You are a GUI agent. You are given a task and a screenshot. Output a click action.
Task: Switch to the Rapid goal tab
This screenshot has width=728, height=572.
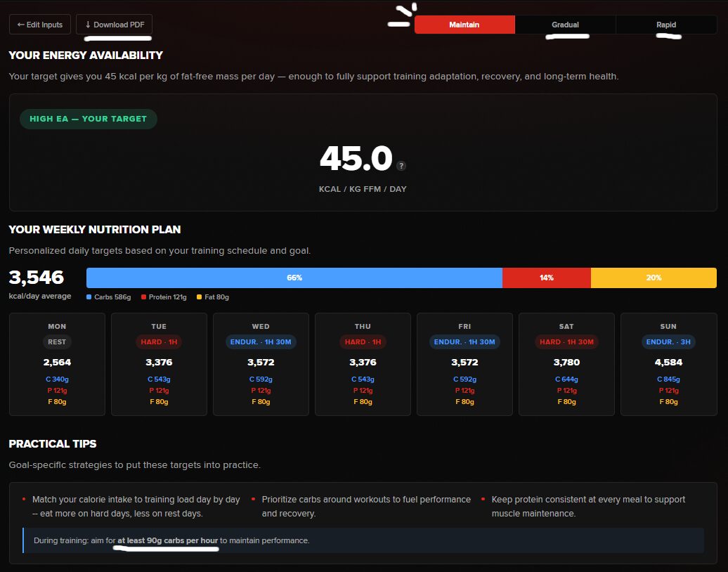(666, 25)
